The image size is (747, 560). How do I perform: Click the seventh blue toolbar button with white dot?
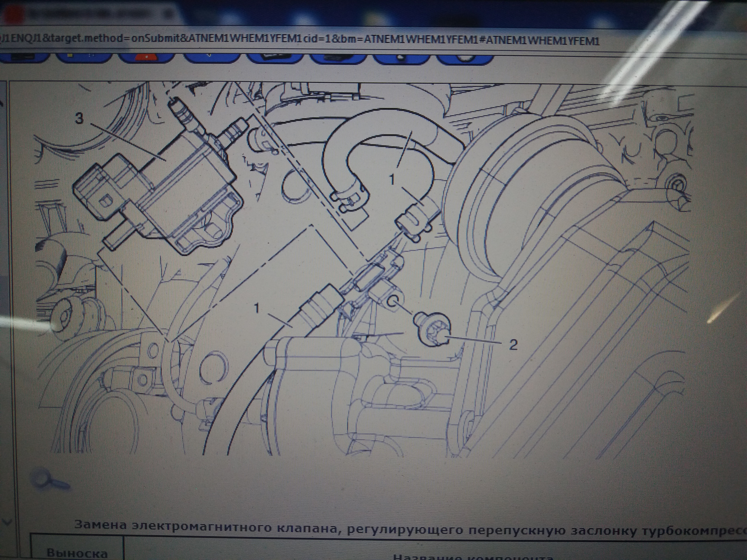tap(402, 58)
